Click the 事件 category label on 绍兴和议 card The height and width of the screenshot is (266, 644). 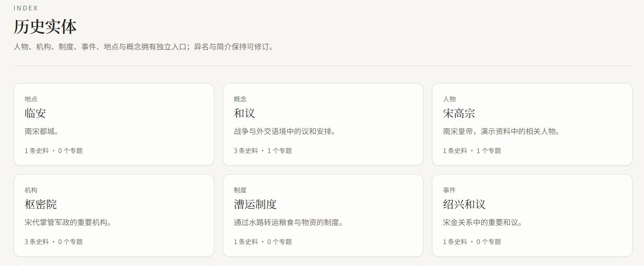pyautogui.click(x=450, y=190)
